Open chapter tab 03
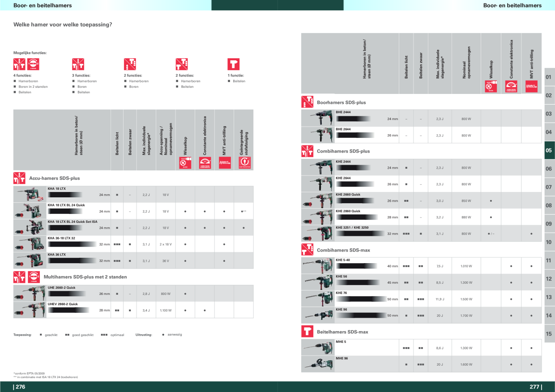Image resolution: width=555 pixels, height=392 pixels. (x=550, y=114)
